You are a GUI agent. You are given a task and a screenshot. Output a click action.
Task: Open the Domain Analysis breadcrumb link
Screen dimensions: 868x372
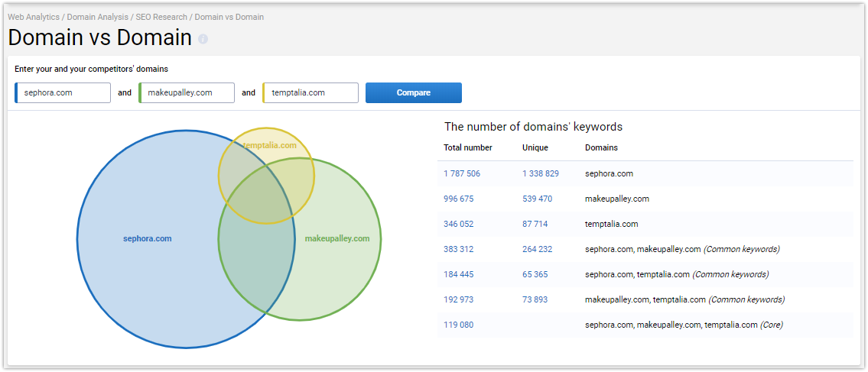click(97, 17)
